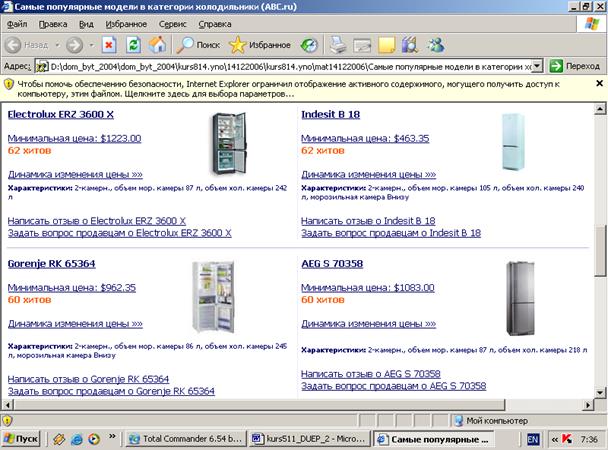The width and height of the screenshot is (608, 450).
Task: Click the Refresh page icon
Action: tap(132, 44)
